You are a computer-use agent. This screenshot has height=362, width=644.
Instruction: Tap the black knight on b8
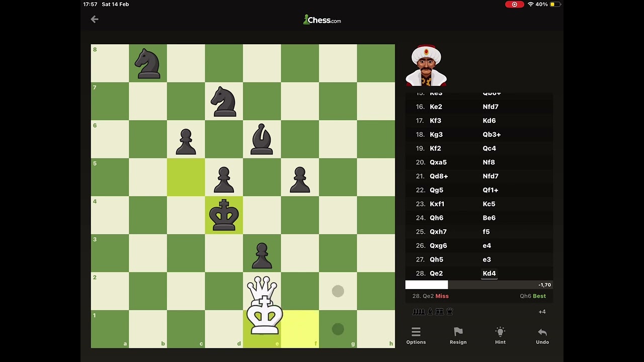pyautogui.click(x=148, y=63)
